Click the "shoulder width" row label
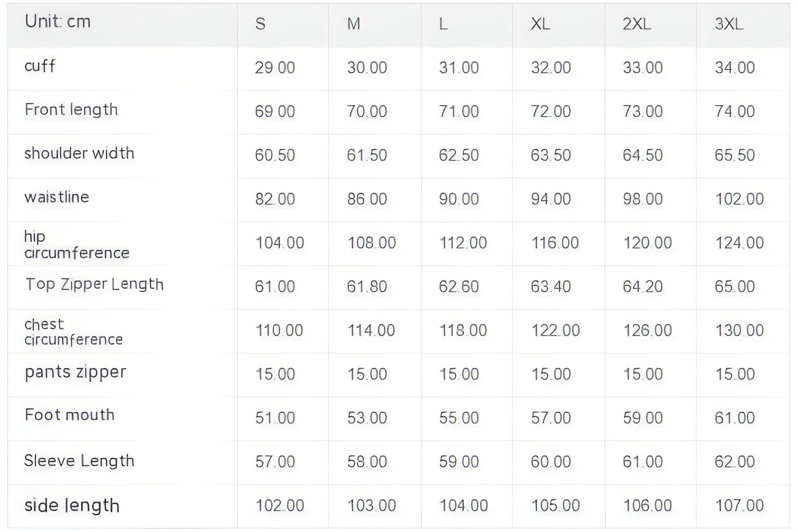The image size is (798, 532). pos(79,153)
